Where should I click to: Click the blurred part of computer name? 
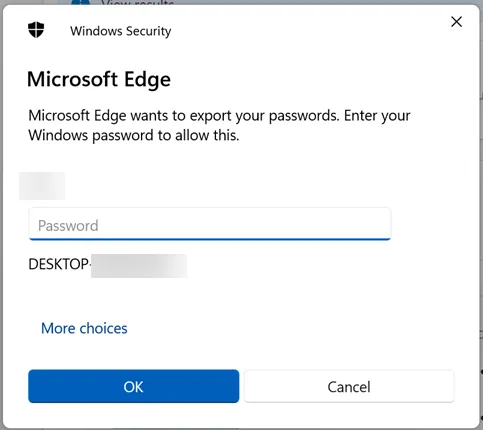click(x=139, y=266)
